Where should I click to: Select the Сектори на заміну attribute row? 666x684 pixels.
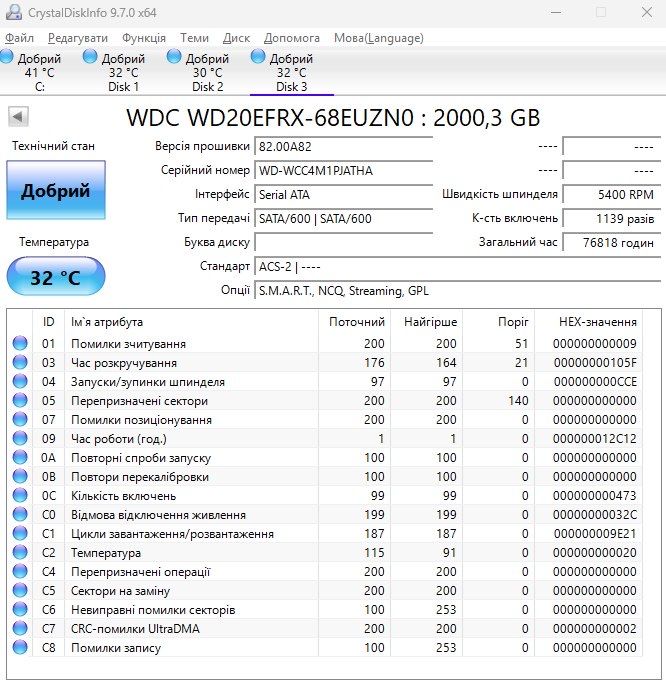point(325,590)
